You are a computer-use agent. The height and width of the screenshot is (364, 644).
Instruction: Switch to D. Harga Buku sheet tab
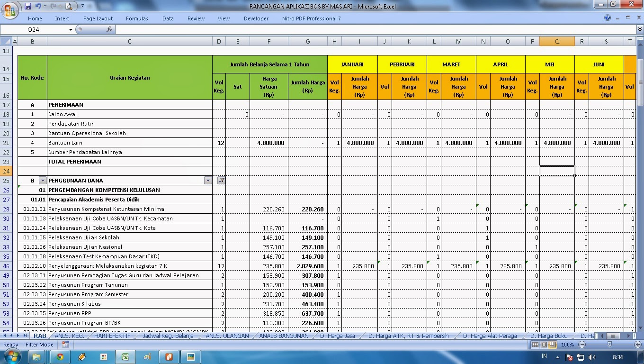(x=549, y=336)
